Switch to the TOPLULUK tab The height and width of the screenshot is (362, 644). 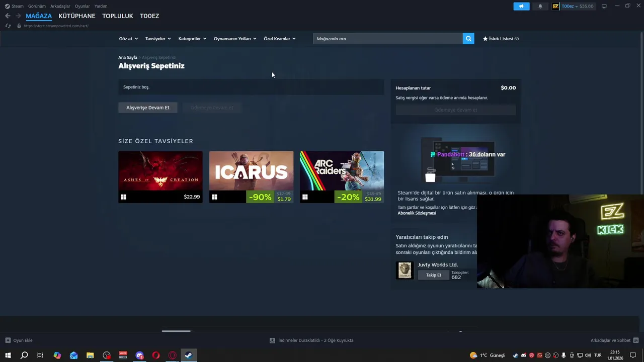(118, 16)
